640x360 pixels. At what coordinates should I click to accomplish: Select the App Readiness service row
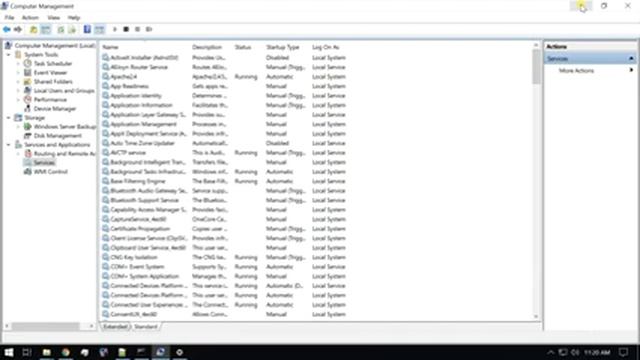224,86
